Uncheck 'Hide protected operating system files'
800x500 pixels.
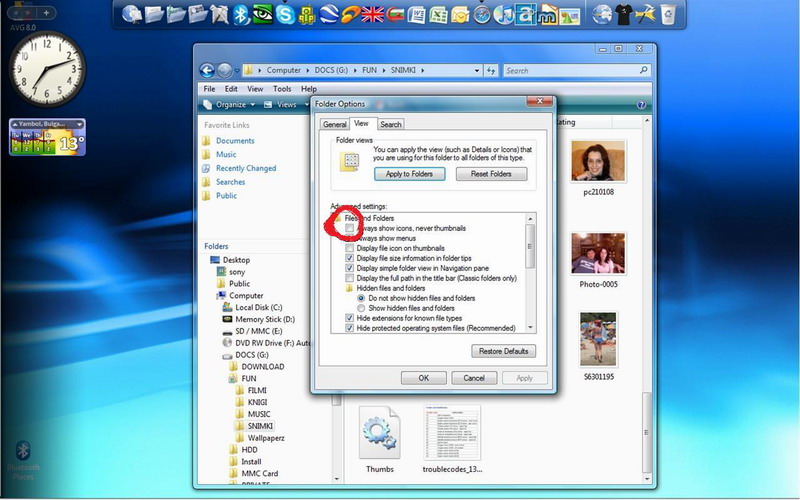(349, 328)
